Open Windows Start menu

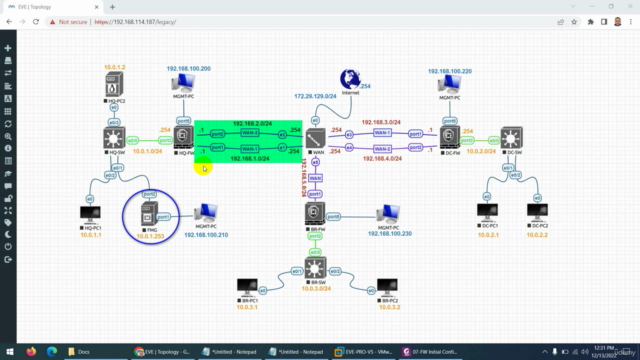10,351
